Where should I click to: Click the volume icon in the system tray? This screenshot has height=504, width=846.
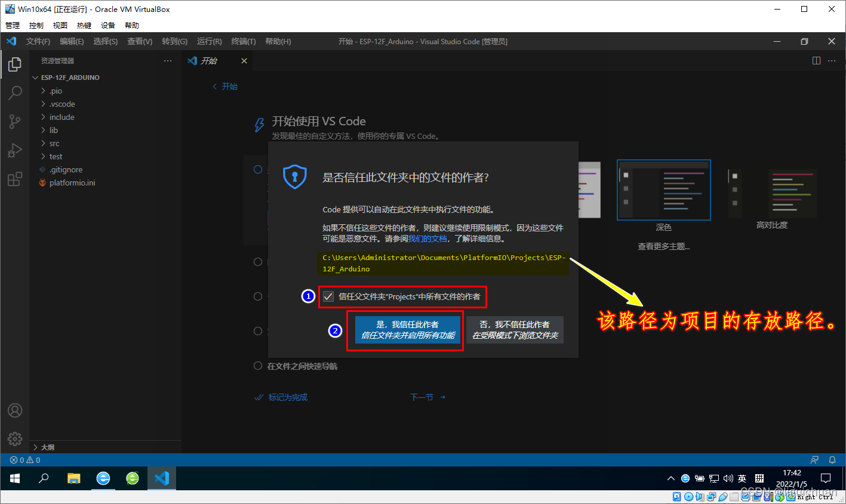728,478
